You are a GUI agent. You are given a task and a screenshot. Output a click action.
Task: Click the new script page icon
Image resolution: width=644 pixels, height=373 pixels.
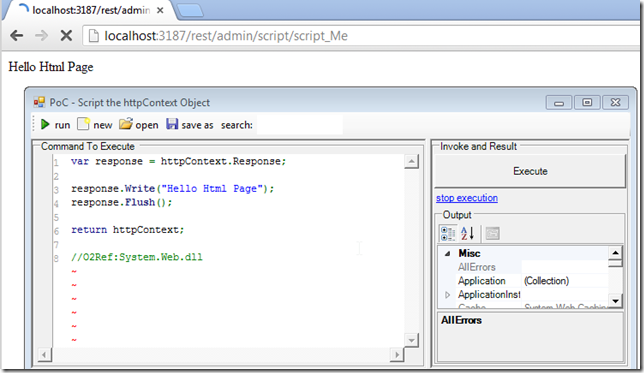pyautogui.click(x=83, y=124)
